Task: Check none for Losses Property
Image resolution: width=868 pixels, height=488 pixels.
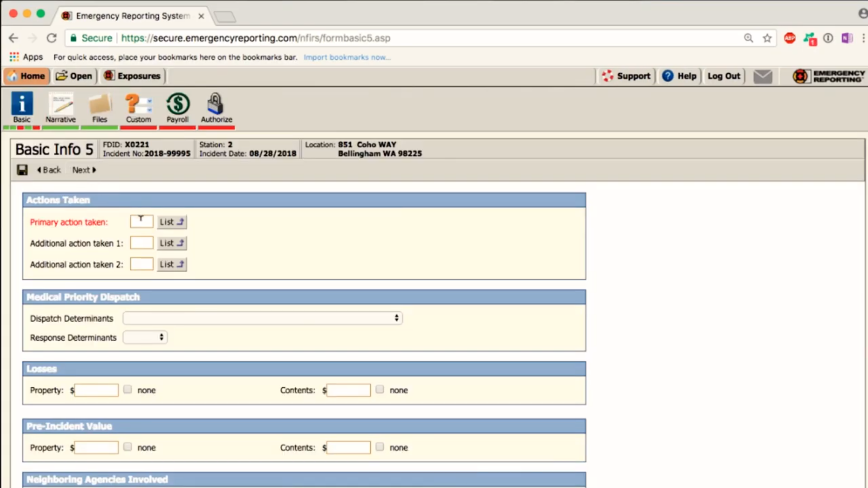Action: 127,389
